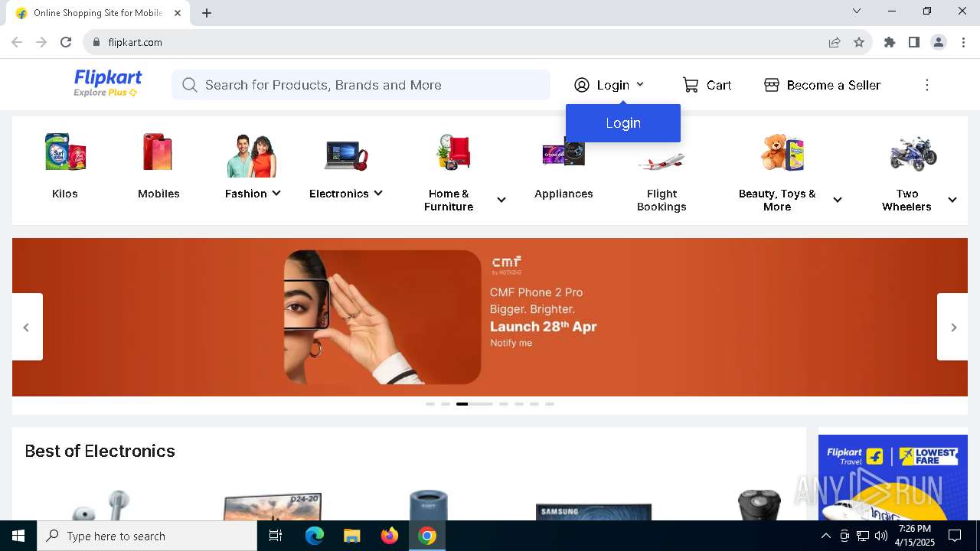The width and height of the screenshot is (980, 551).
Task: Expand the Fashion category chevron
Action: pos(276,194)
